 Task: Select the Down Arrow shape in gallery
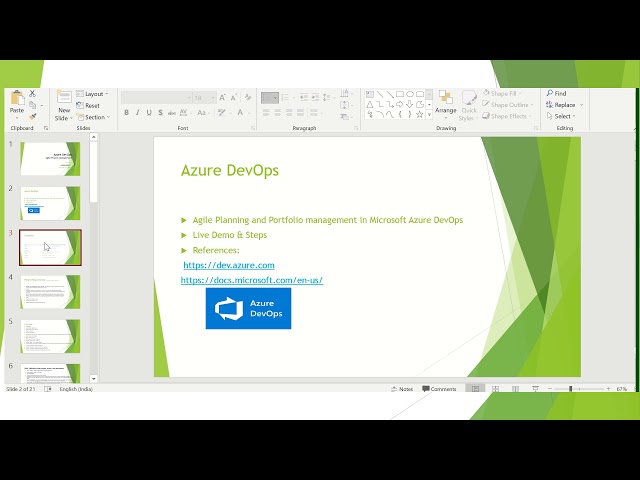click(410, 104)
